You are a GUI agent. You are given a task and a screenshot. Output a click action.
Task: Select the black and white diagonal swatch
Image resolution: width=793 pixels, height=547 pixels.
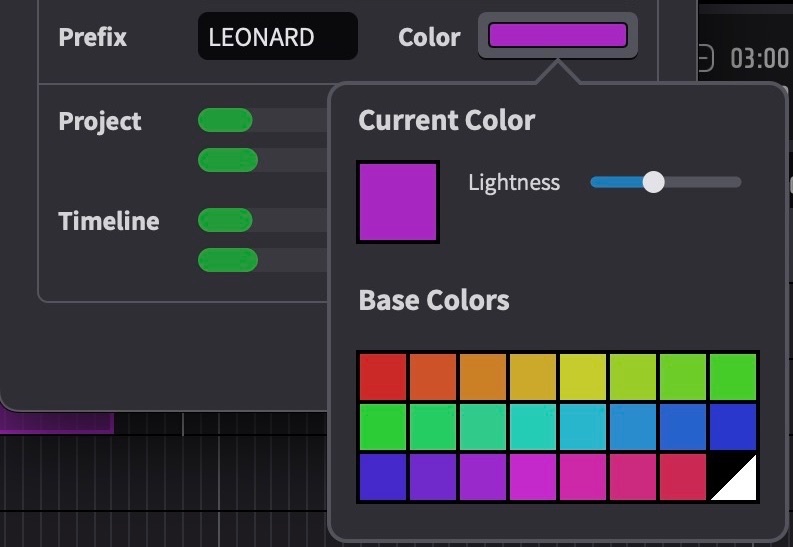pos(733,477)
